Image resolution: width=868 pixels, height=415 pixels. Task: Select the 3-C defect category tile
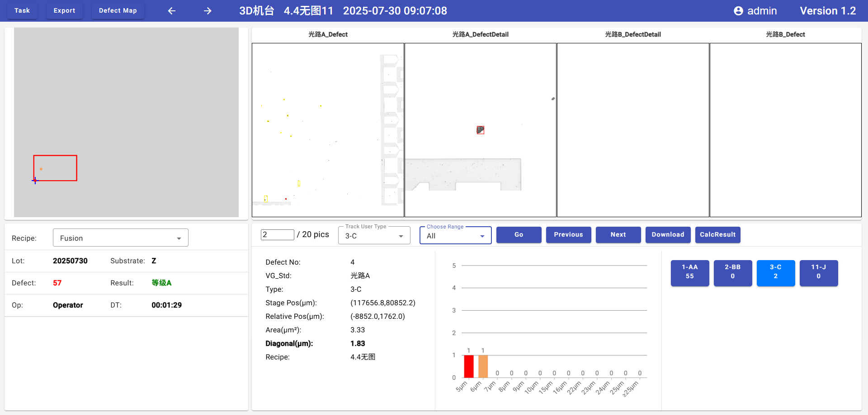(x=775, y=273)
